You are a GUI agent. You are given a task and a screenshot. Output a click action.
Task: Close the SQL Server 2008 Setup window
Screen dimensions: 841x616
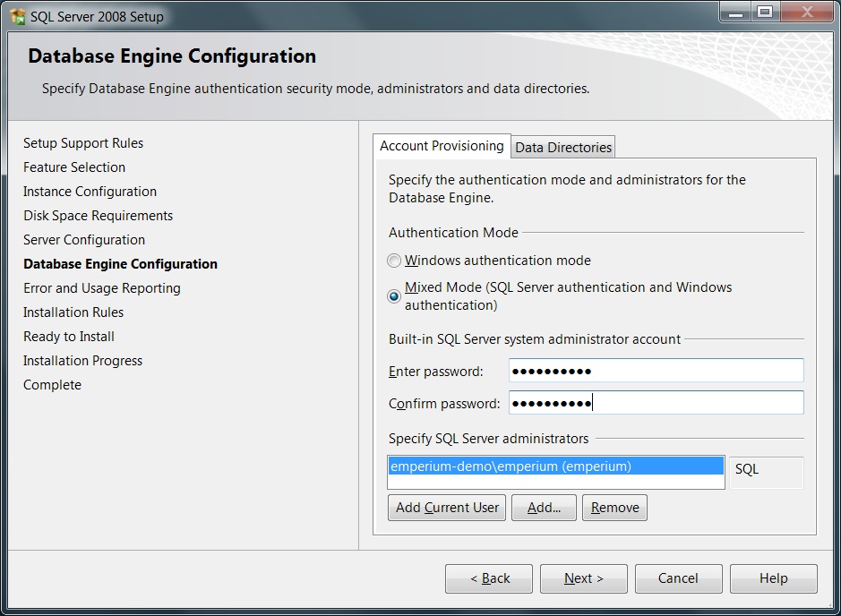tap(805, 12)
